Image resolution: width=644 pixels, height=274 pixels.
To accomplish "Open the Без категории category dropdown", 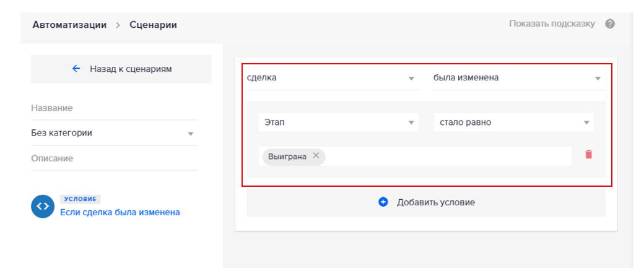I will coord(114,133).
